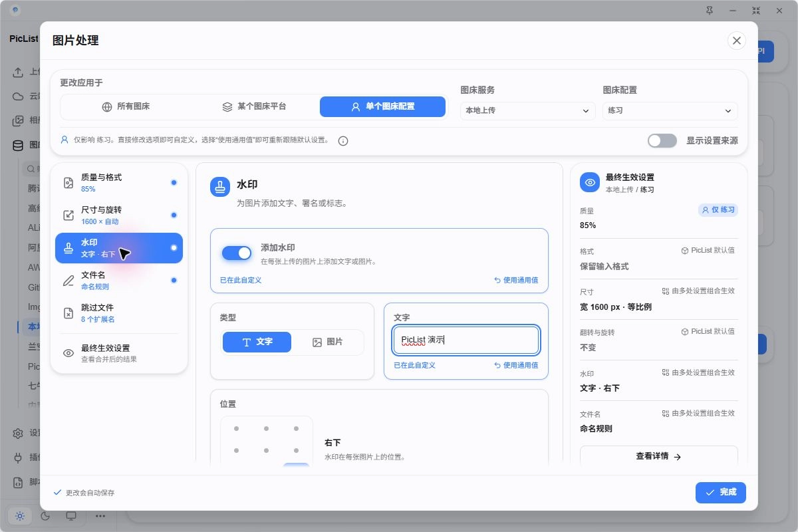Click the 文字 input containing PicList 演示
The image size is (798, 532).
tap(466, 340)
